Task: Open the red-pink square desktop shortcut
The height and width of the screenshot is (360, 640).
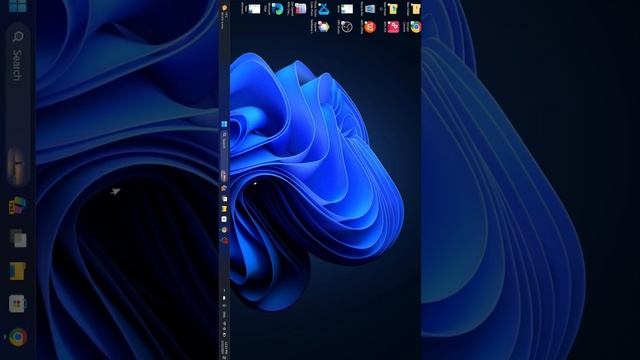Action: click(393, 27)
